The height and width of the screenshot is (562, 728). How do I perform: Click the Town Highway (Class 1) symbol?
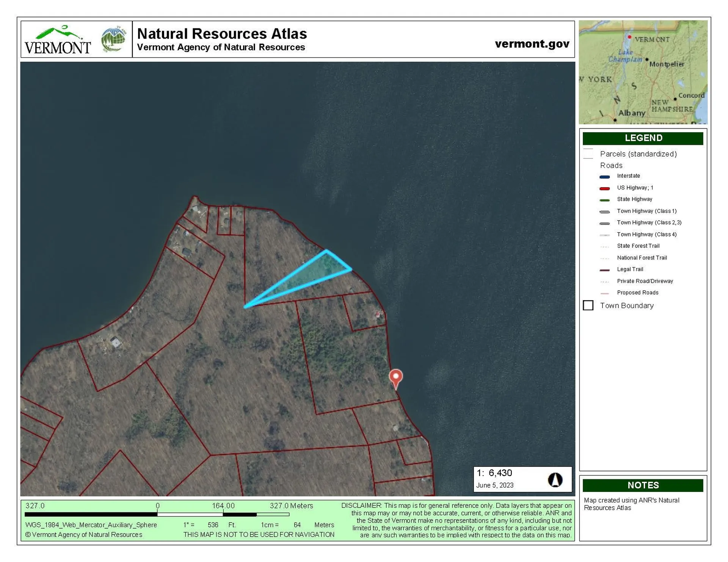[x=606, y=211]
